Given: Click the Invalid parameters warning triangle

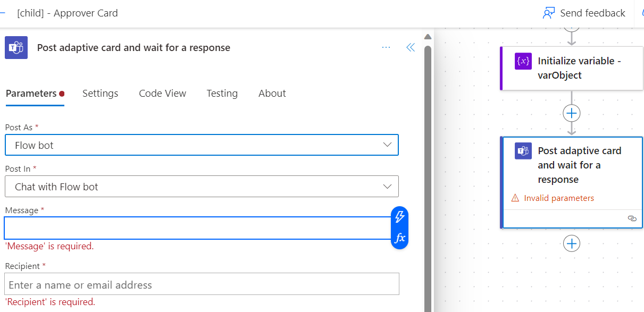Looking at the screenshot, I should [516, 197].
